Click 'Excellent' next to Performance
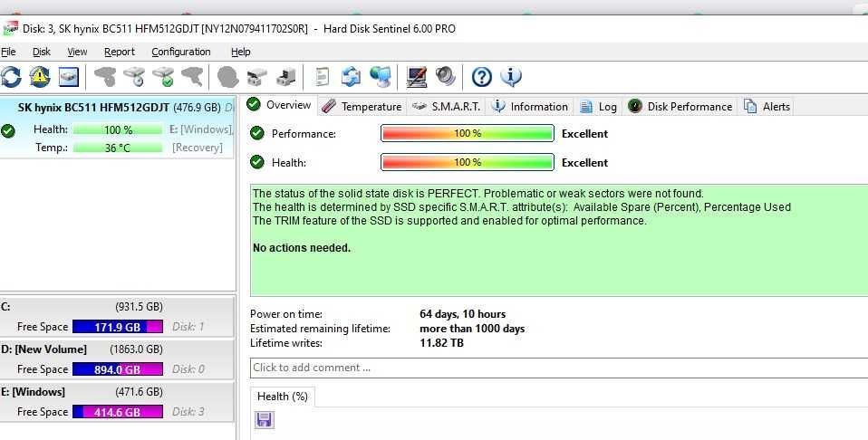This screenshot has height=440, width=868. [584, 133]
